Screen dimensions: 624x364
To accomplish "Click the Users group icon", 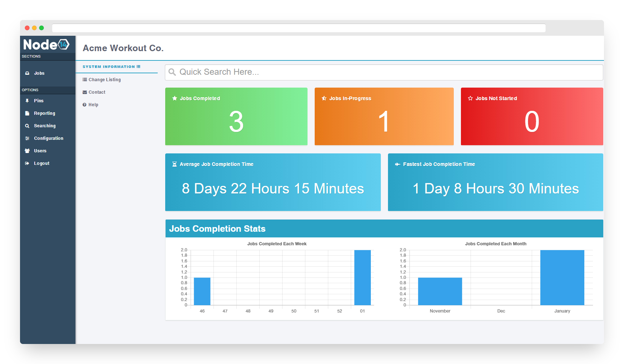I will click(x=27, y=151).
